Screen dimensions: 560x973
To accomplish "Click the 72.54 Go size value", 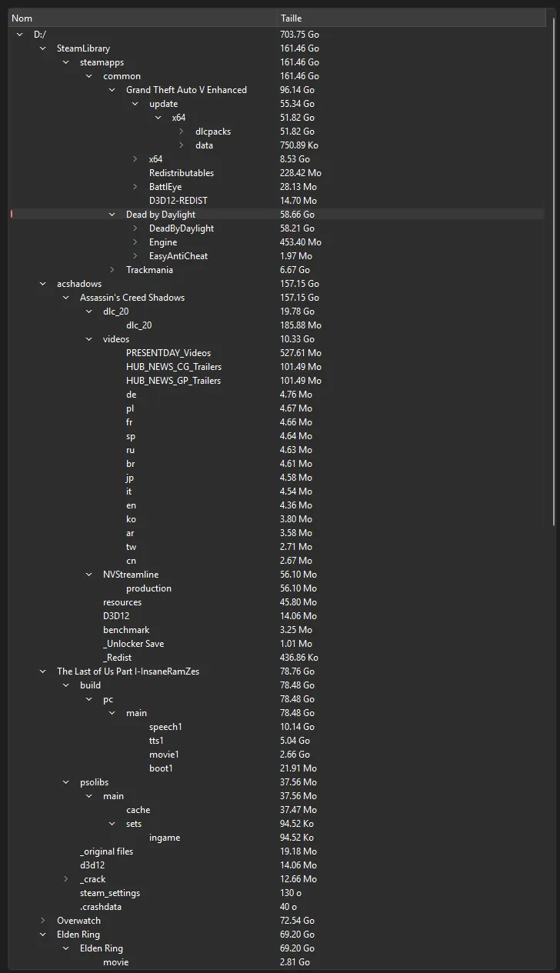I will 297,921.
